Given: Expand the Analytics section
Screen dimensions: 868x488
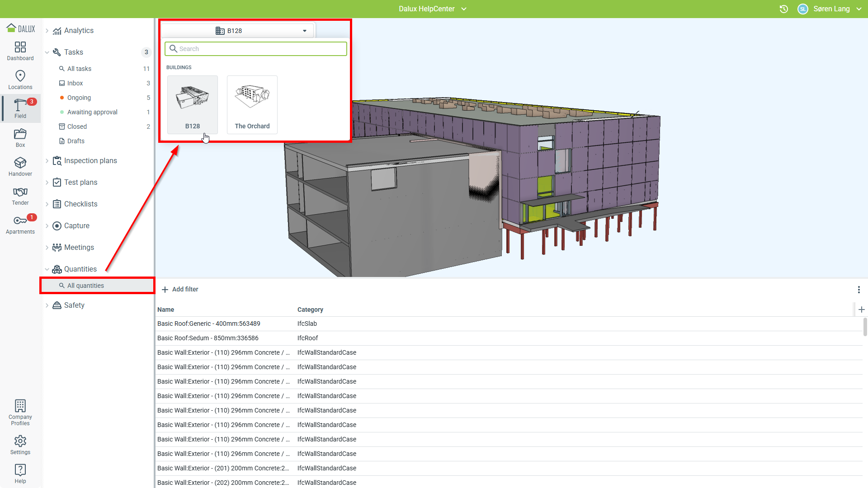Looking at the screenshot, I should tap(47, 31).
